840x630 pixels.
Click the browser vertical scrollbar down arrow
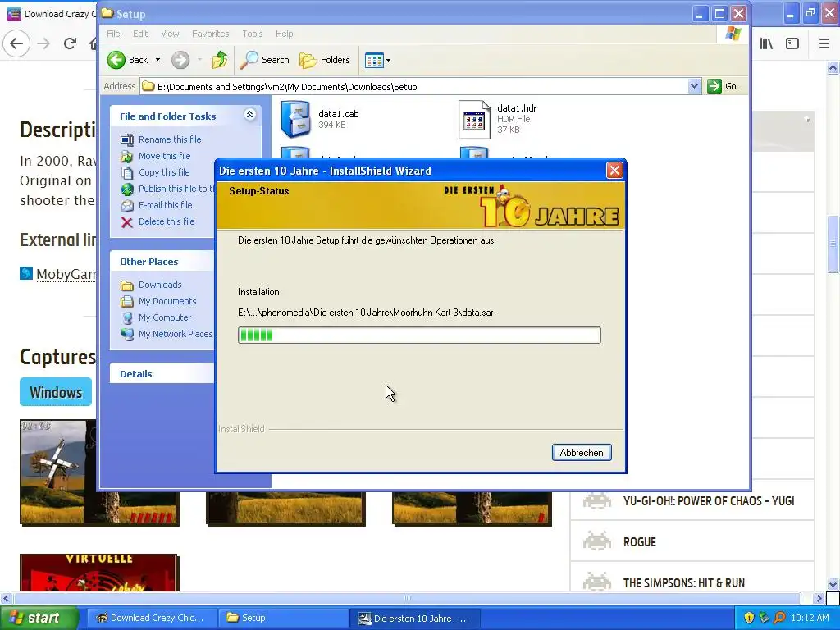coord(833,584)
